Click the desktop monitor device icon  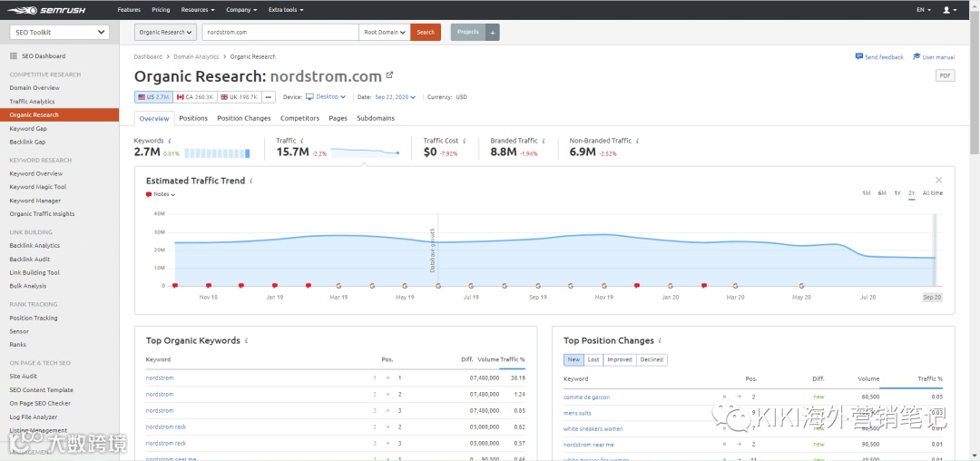(309, 97)
